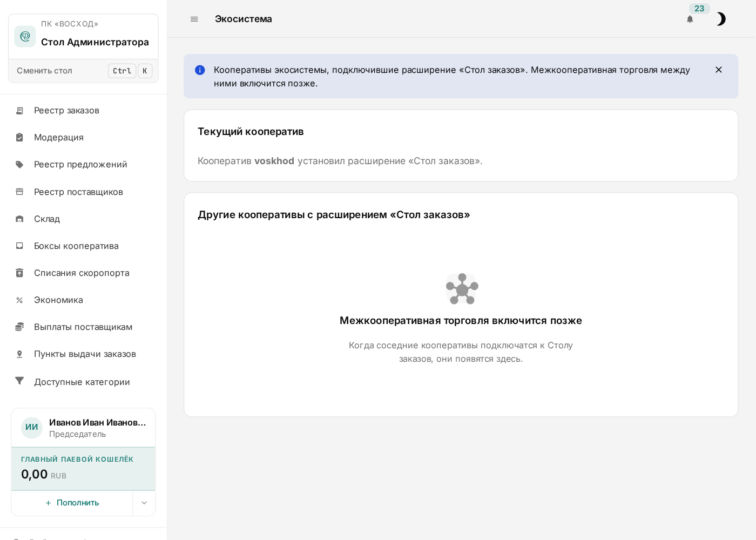
Task: Open the Склад page
Action: (x=83, y=219)
